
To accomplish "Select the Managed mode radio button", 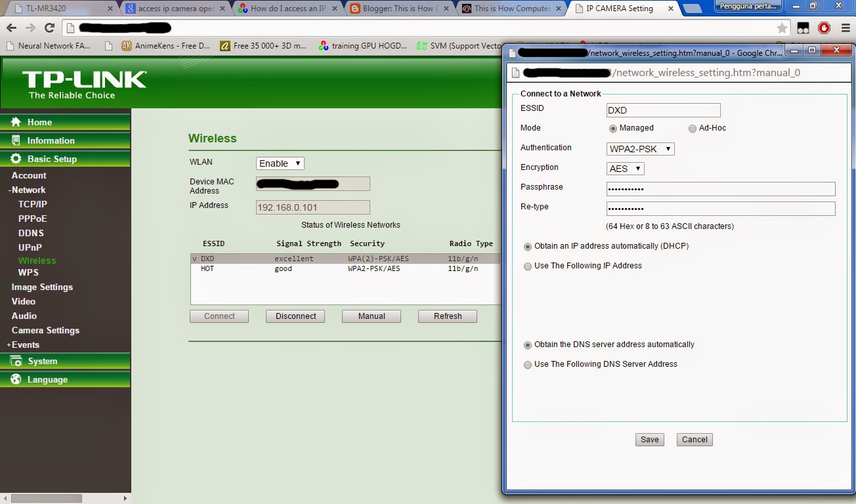I will [613, 129].
